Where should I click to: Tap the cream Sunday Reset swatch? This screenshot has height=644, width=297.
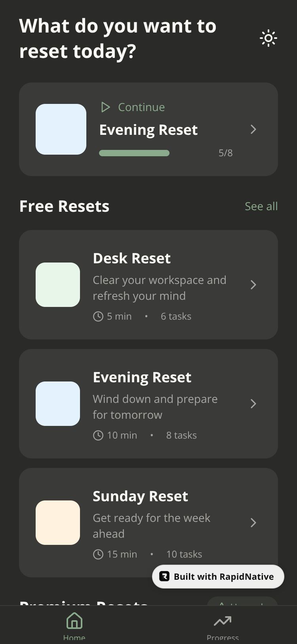(x=58, y=523)
